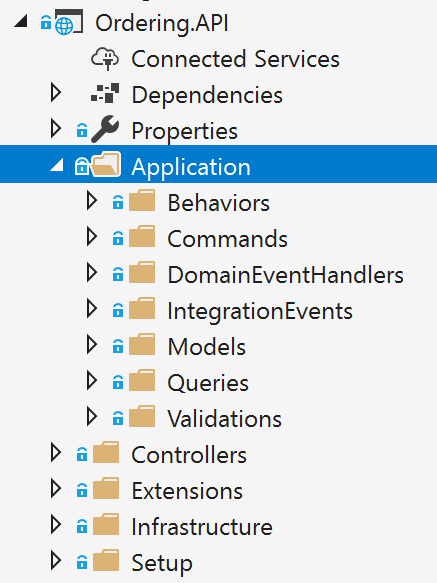Click the lock icon beside Ordering.API
The image size is (437, 583).
(46, 22)
